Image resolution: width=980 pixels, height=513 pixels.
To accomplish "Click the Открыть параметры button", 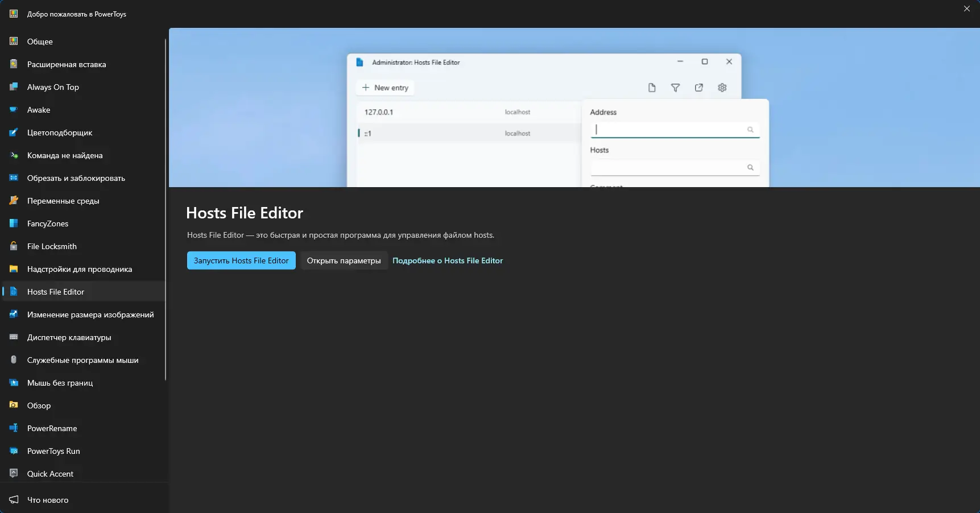I will click(344, 260).
